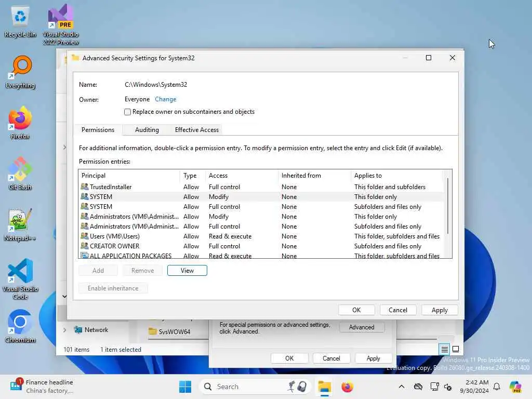Check Replace owner on subcontainers and objects

point(128,112)
